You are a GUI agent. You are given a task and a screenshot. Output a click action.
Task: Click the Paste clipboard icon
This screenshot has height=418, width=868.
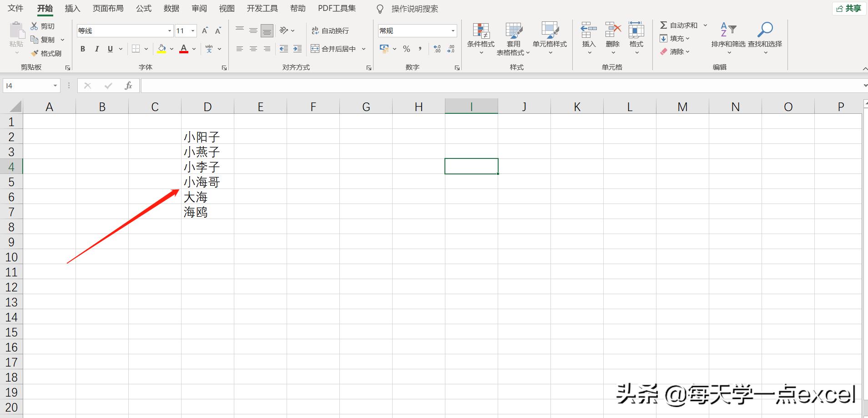16,31
